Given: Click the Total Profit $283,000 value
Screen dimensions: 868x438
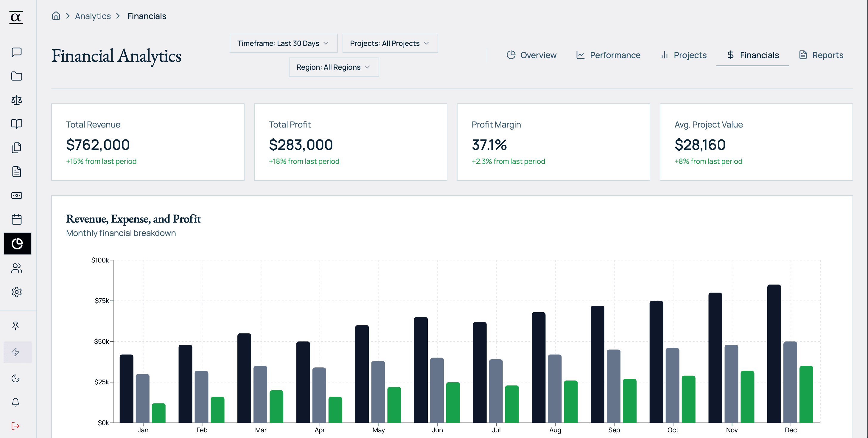Looking at the screenshot, I should coord(301,145).
